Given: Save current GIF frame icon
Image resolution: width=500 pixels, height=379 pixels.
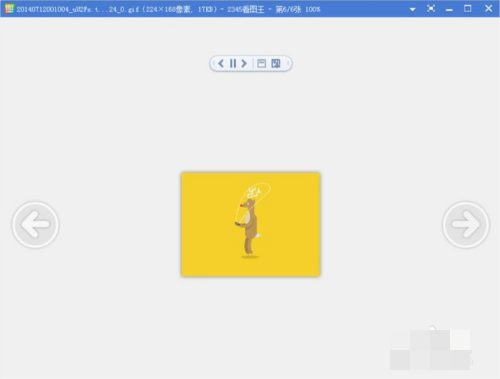Looking at the screenshot, I should [262, 63].
